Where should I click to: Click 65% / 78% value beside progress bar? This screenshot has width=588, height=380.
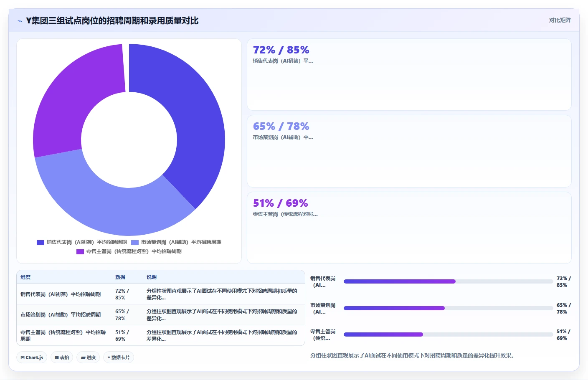point(563,309)
